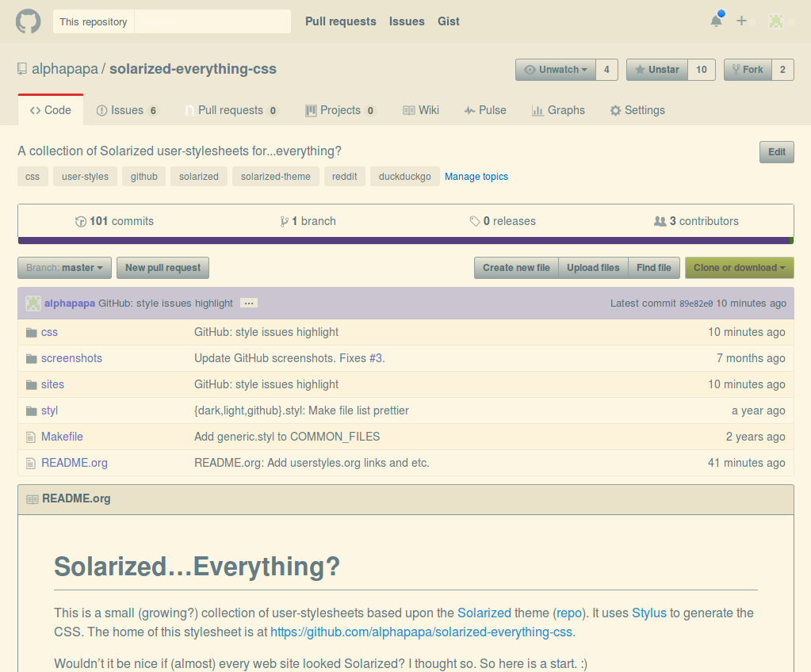Click the purple language breakdown bar
Image resolution: width=811 pixels, height=672 pixels.
(404, 240)
